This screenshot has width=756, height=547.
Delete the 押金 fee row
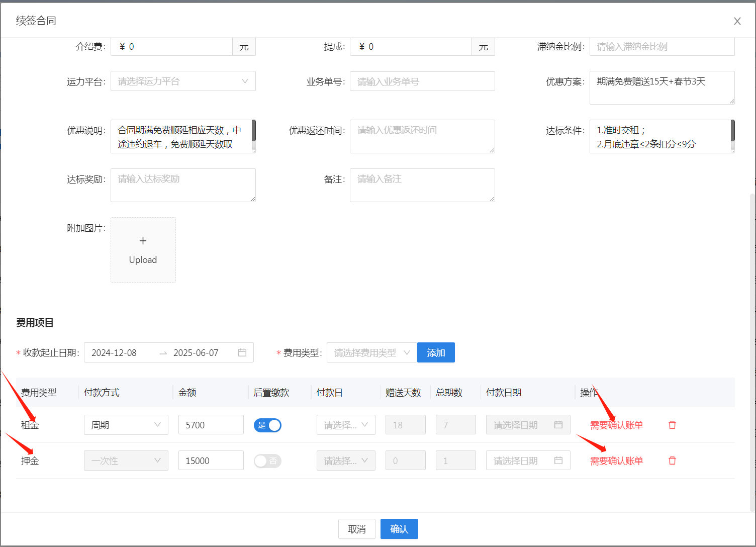coord(672,461)
